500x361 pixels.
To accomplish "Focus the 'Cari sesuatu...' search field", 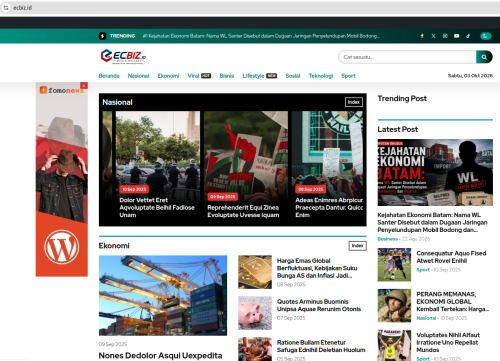I will coord(407,57).
